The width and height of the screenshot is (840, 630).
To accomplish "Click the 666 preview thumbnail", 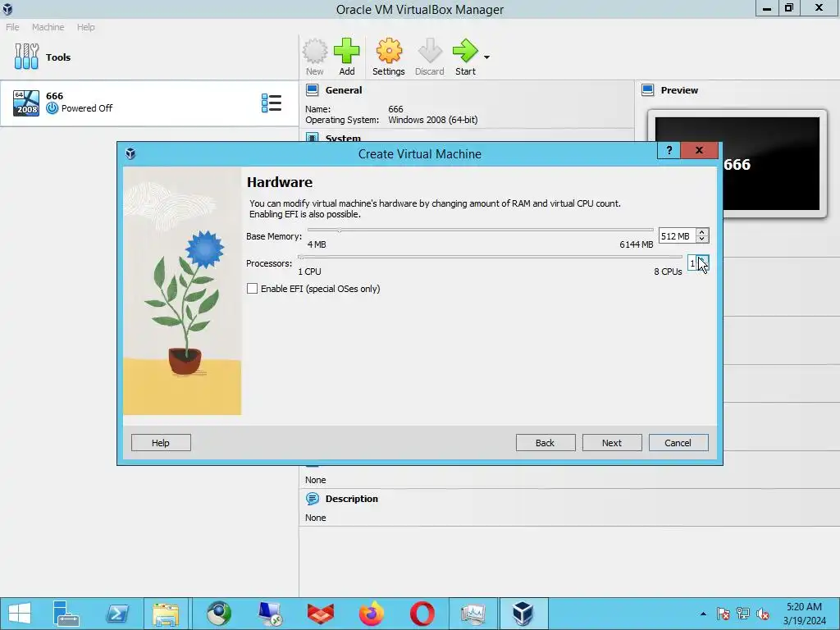I will point(737,163).
